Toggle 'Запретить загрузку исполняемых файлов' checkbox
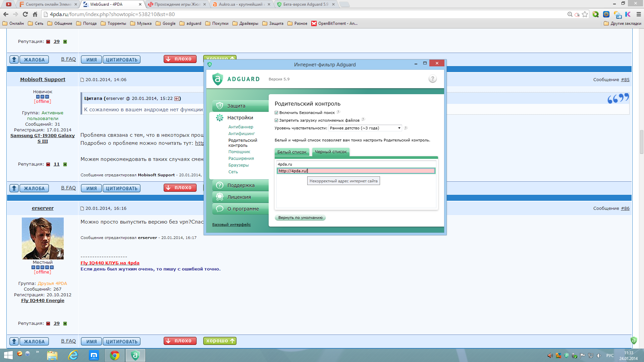 point(276,120)
